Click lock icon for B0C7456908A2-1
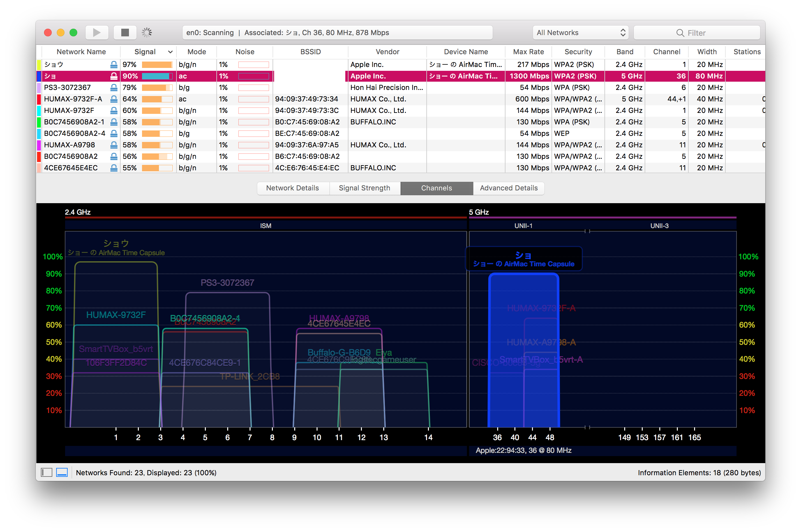The image size is (801, 532). coord(114,122)
